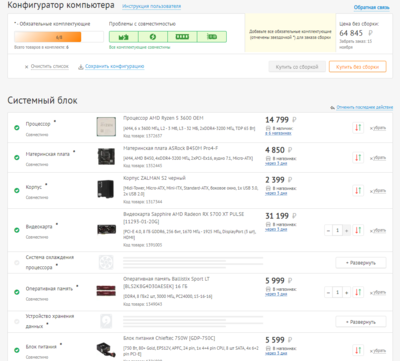The width and height of the screenshot is (400, 361).
Task: Click Купить без сборки button
Action: click(x=358, y=67)
